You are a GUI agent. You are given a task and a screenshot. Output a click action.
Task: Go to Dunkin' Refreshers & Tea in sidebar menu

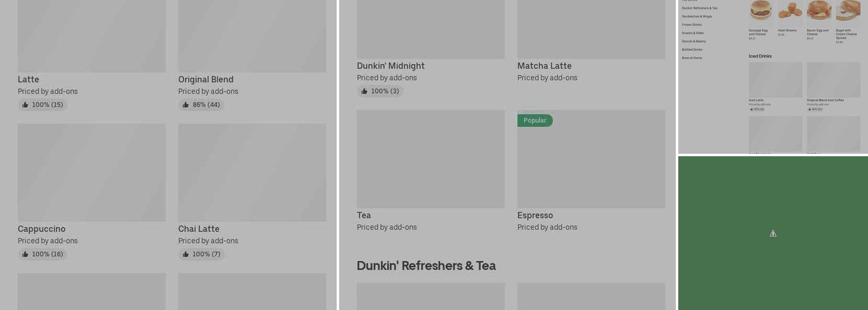pyautogui.click(x=699, y=8)
